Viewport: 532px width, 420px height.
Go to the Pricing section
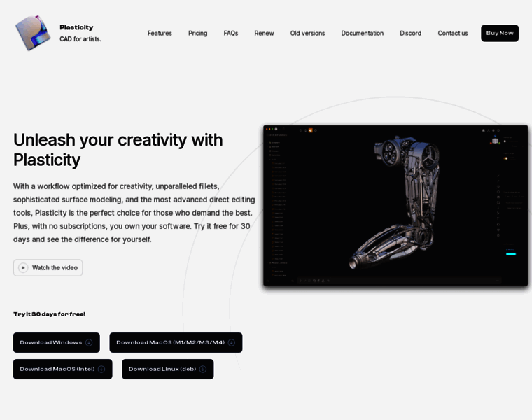point(198,33)
